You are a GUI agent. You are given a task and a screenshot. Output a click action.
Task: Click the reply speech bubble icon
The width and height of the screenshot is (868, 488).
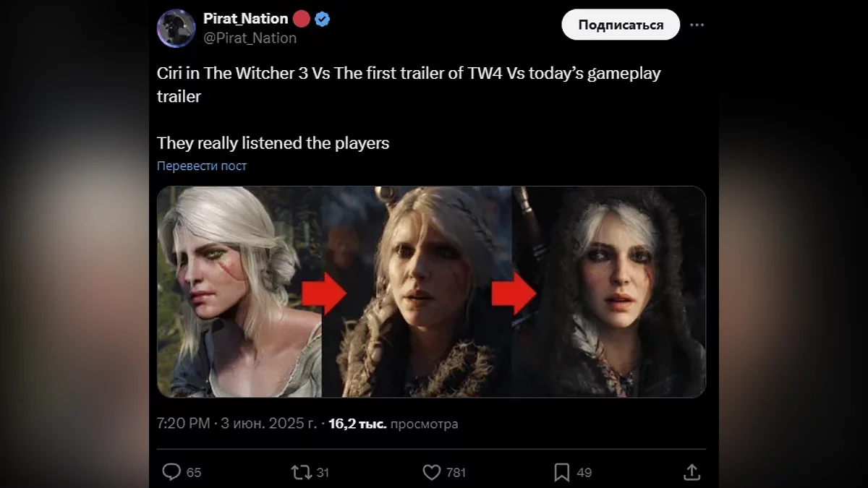(x=171, y=472)
